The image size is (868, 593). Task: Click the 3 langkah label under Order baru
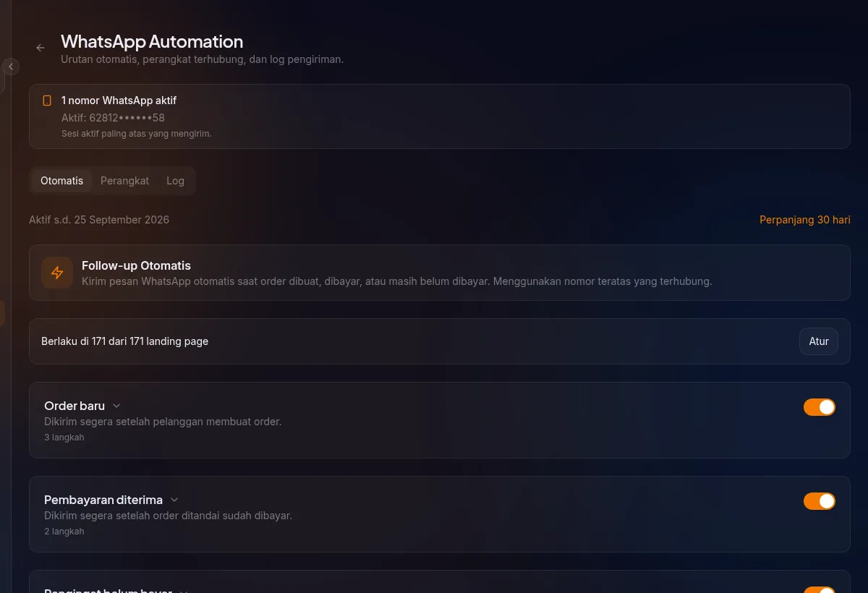coord(64,438)
